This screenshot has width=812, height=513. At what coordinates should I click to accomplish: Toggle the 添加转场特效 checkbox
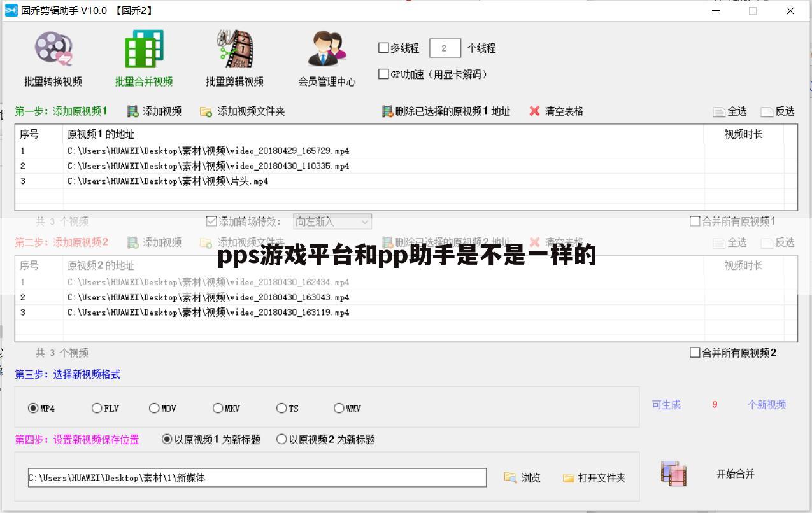(x=211, y=221)
